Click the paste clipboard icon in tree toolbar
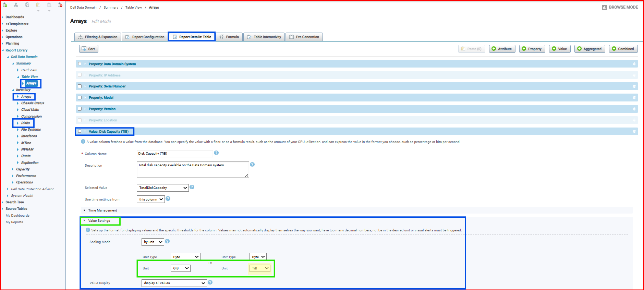 (x=38, y=5)
